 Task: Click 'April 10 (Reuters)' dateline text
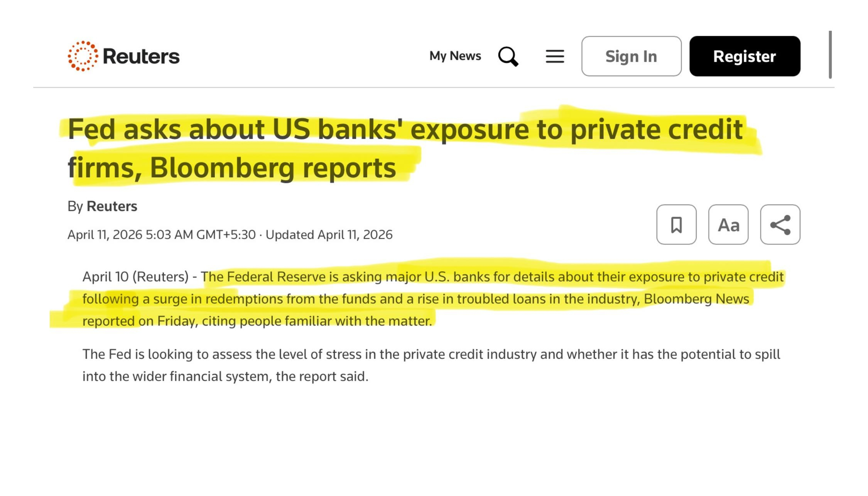(135, 277)
